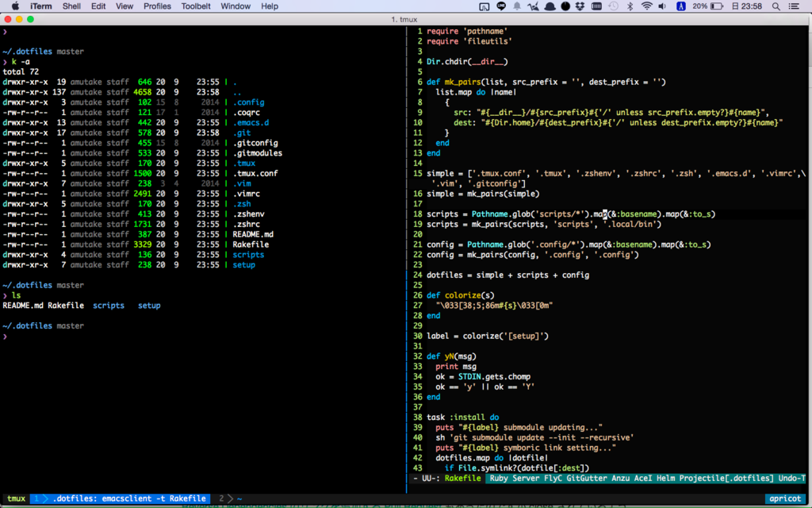Open the input source 'A' menu
This screenshot has height=508, width=812.
pyautogui.click(x=681, y=6)
